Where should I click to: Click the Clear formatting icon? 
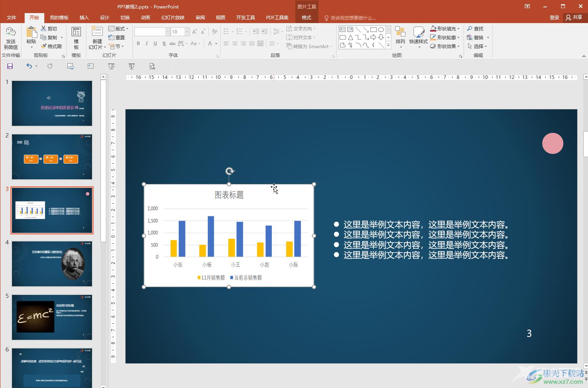point(214,32)
